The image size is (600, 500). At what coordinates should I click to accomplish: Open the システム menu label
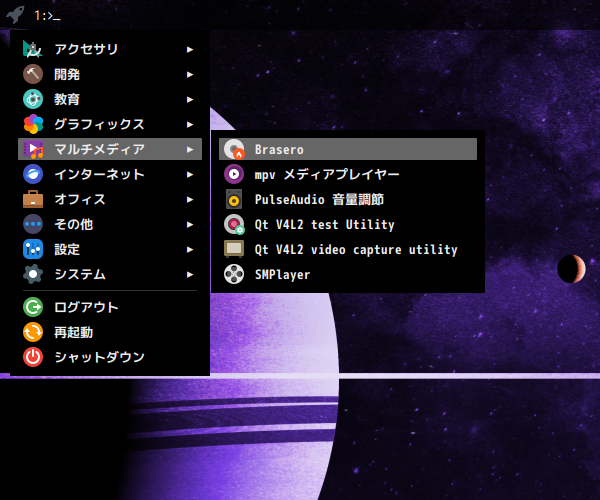pos(80,274)
